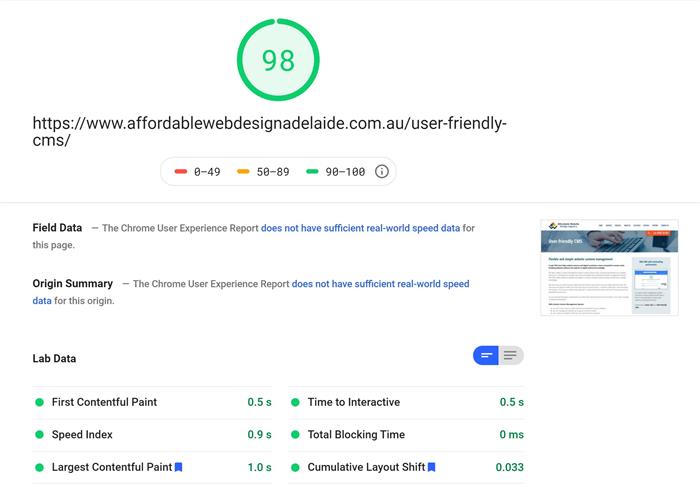Click the green dot beside Speed Index

[x=40, y=435]
